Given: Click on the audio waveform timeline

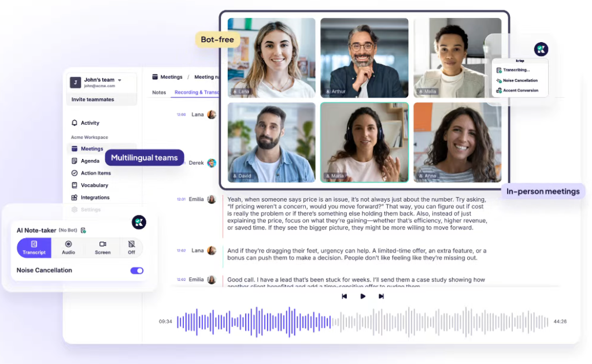Looking at the screenshot, I should [362, 322].
